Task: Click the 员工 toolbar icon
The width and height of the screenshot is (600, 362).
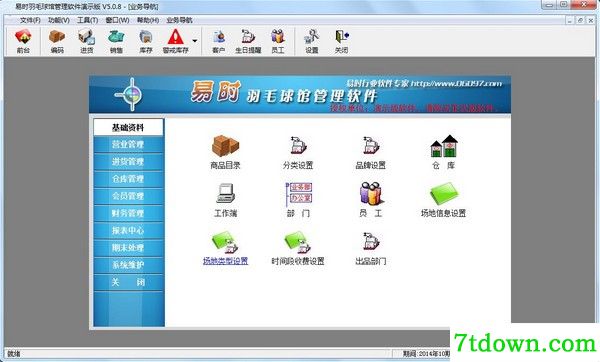Action: pyautogui.click(x=278, y=41)
